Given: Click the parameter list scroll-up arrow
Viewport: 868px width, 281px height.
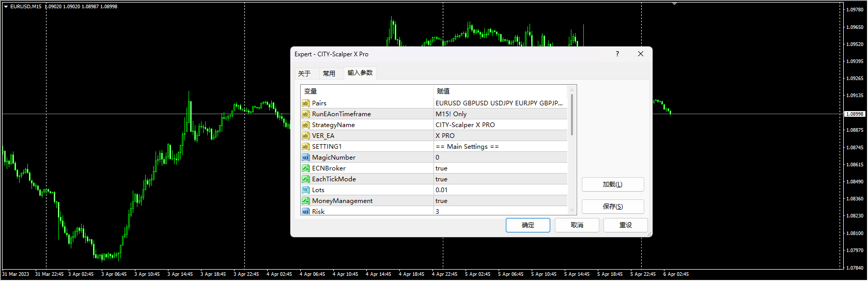Looking at the screenshot, I should pyautogui.click(x=571, y=89).
